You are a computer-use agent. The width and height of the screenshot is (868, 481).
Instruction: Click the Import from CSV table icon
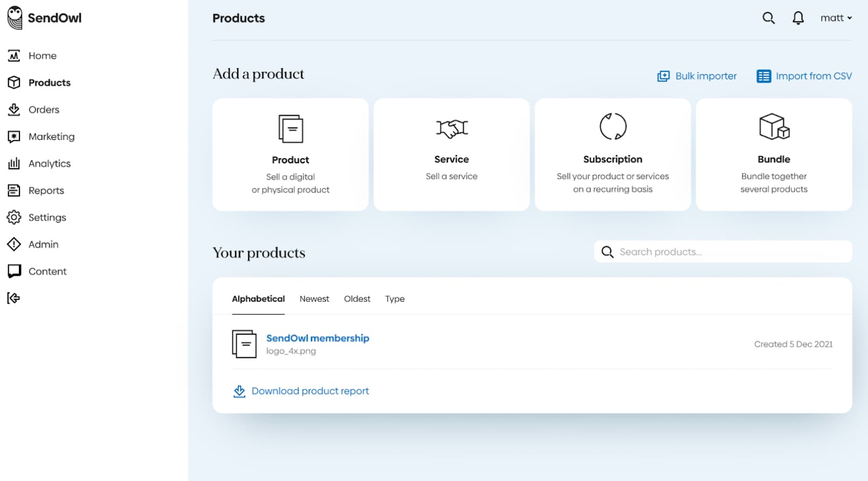point(763,76)
